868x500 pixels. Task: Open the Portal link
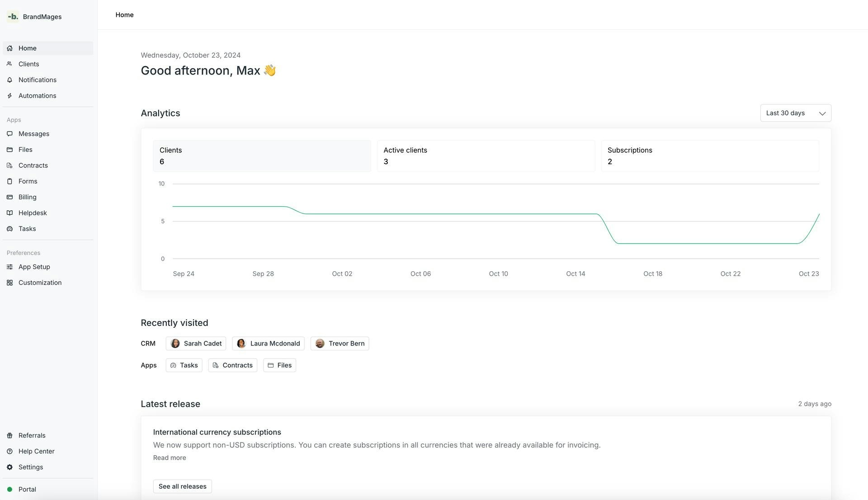pyautogui.click(x=48, y=489)
